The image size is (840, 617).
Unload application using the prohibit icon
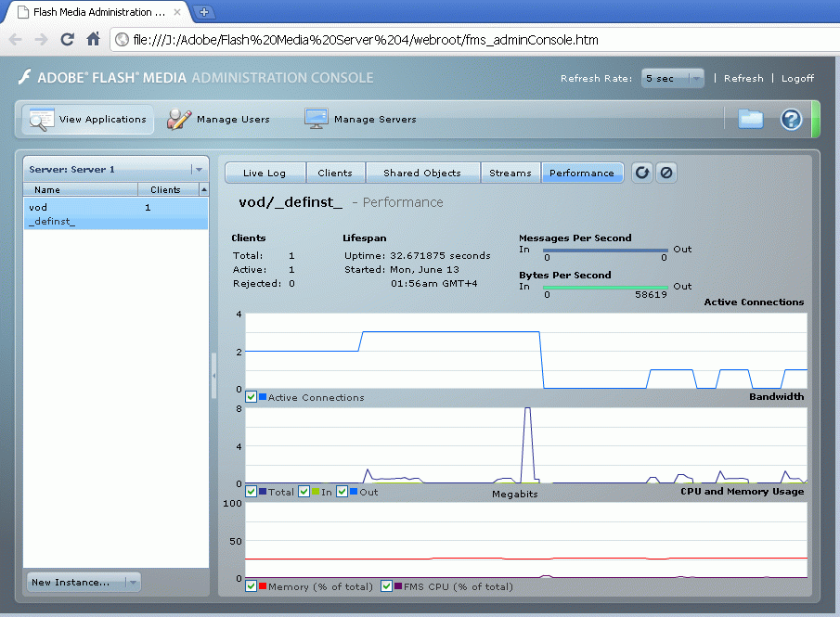[x=666, y=173]
